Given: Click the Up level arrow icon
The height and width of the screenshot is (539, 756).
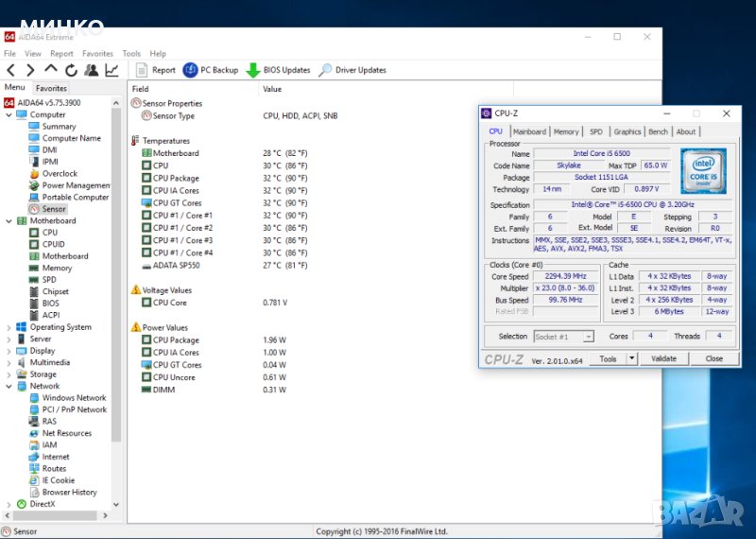Looking at the screenshot, I should point(50,70).
